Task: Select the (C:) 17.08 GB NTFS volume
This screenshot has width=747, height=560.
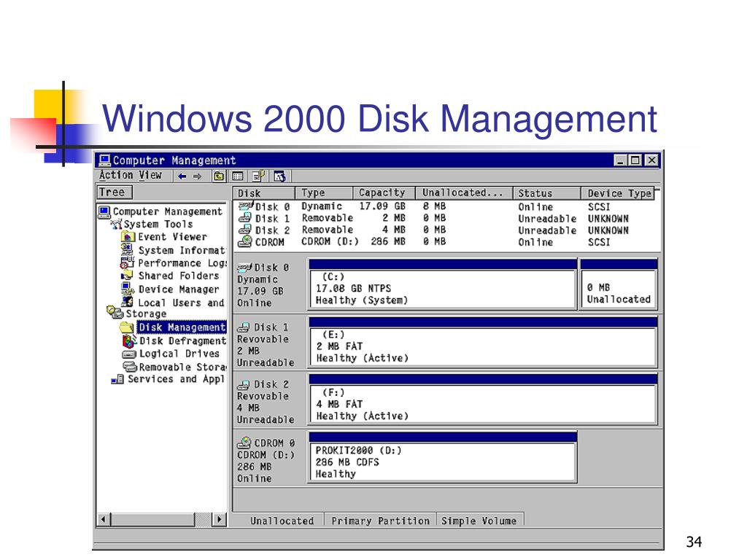Action: pos(443,285)
